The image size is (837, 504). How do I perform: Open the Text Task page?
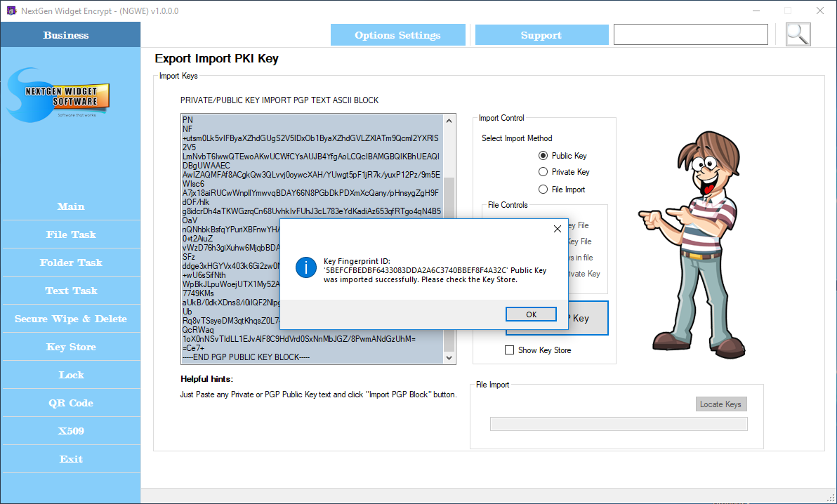point(71,291)
